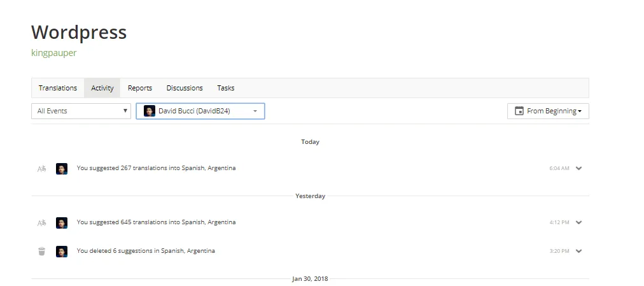Screen dimensions: 644x286
Task: Open the kingpauper owner link
Action: (x=54, y=53)
